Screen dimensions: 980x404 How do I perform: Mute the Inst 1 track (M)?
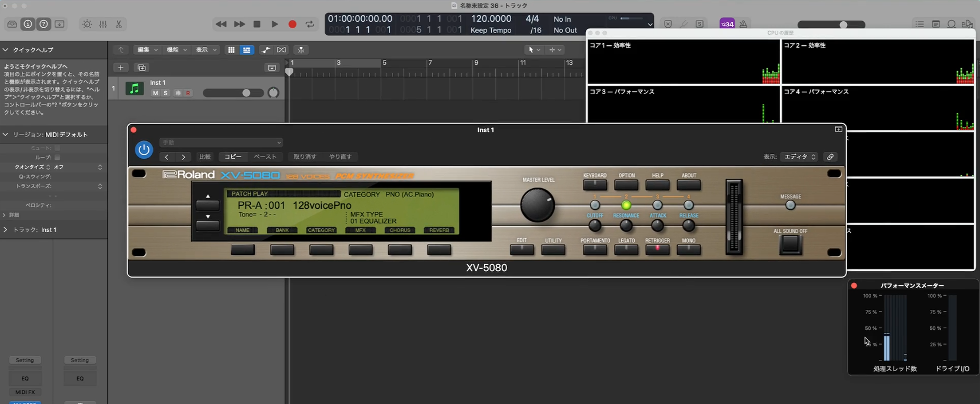[x=155, y=93]
